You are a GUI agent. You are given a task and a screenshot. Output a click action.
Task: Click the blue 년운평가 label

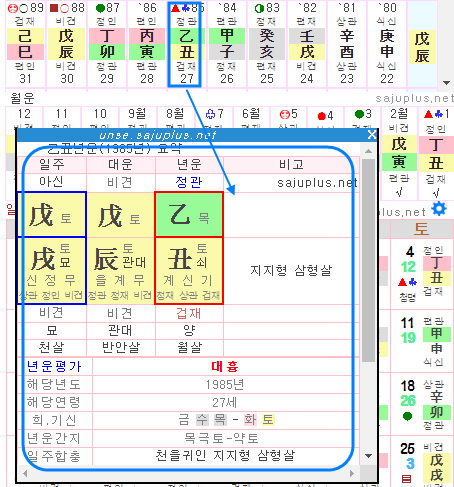coord(54,366)
